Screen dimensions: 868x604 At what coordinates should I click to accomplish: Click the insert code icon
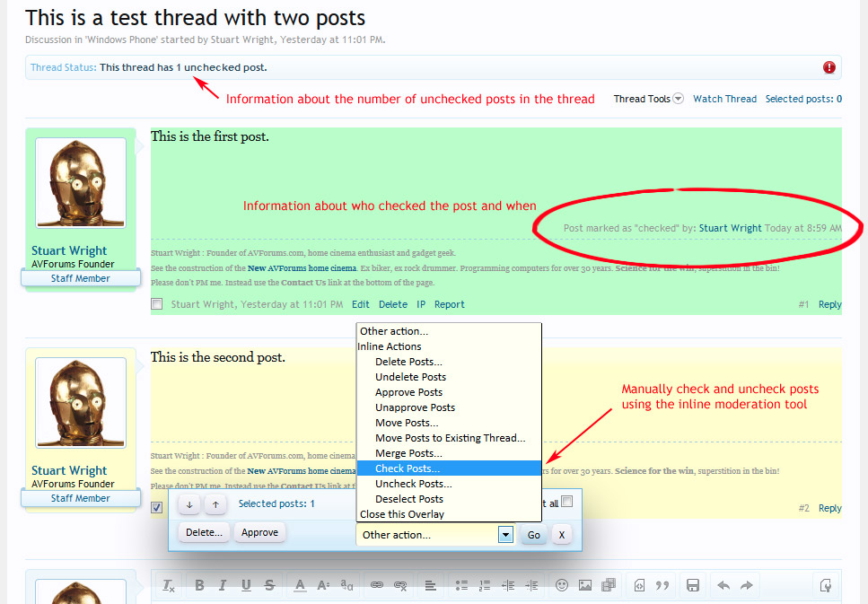639,585
